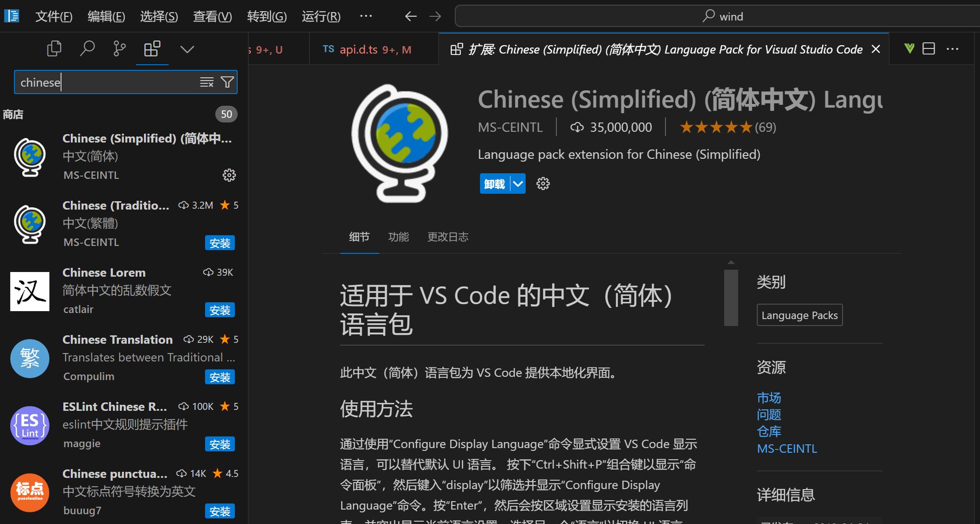Viewport: 980px width, 524px height.
Task: Open the 市场 link under 资源
Action: (769, 397)
